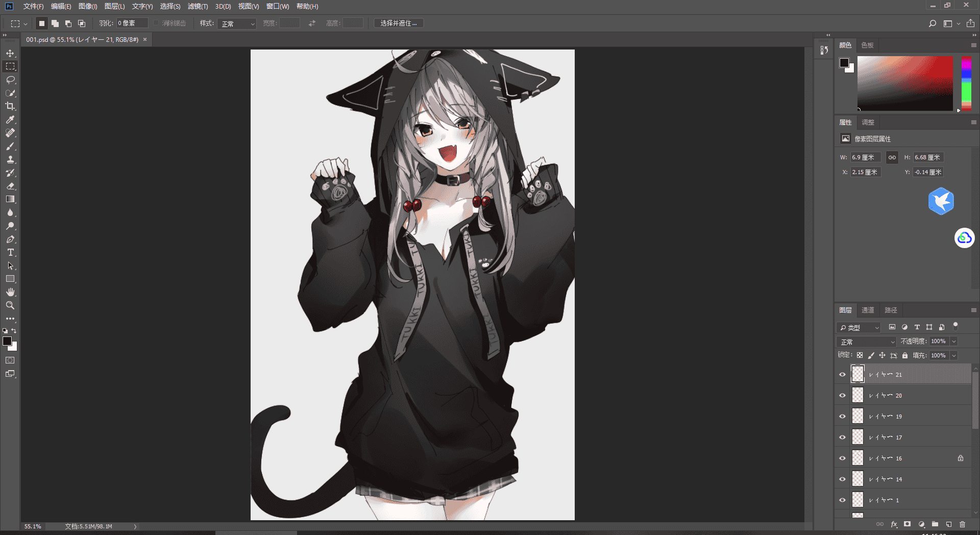Viewport: 980px width, 535px height.
Task: Toggle visibility of layer レイヤー 14
Action: 842,479
